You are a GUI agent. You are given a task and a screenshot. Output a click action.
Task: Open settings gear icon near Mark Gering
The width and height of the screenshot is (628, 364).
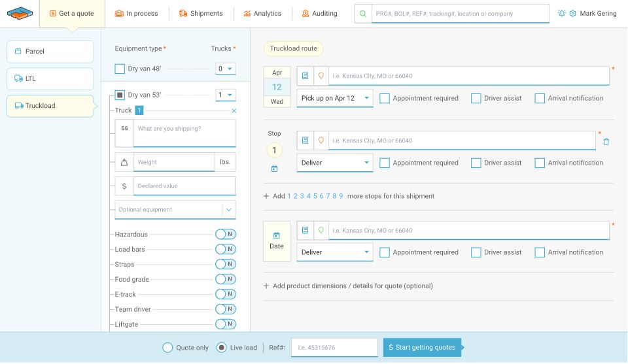[573, 13]
